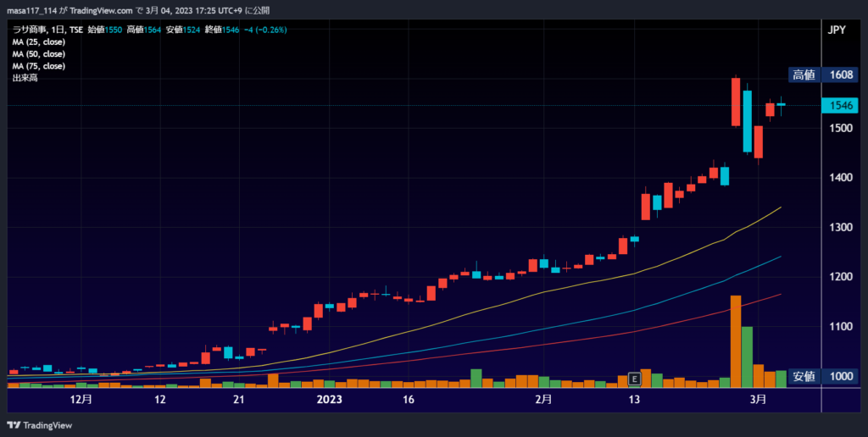The height and width of the screenshot is (437, 868).
Task: Click the tallest orange volume bar
Action: point(736,342)
